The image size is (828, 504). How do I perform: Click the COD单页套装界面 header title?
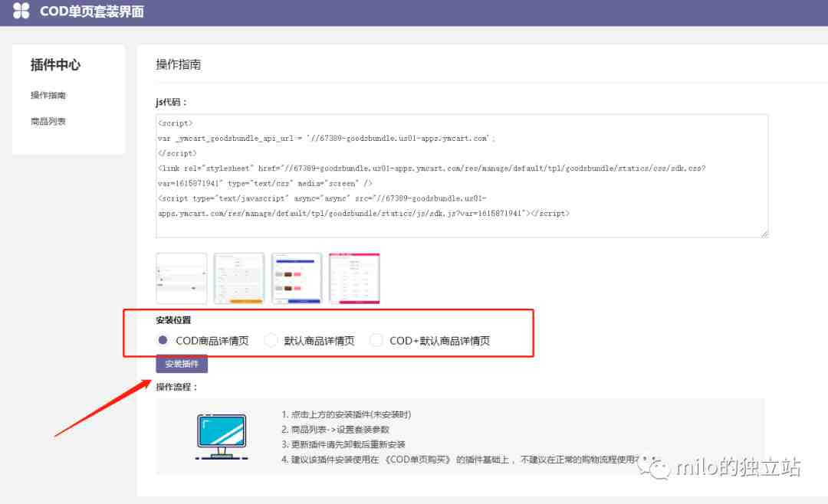[92, 11]
